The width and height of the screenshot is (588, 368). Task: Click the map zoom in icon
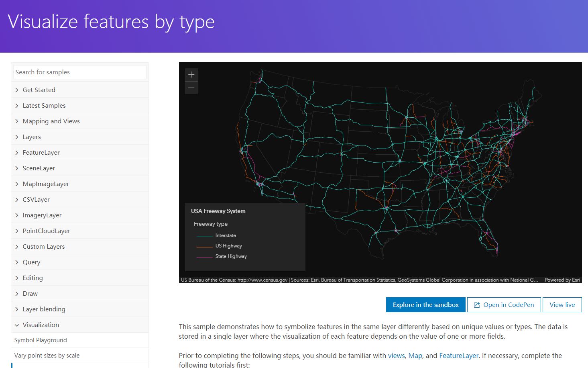pyautogui.click(x=191, y=74)
